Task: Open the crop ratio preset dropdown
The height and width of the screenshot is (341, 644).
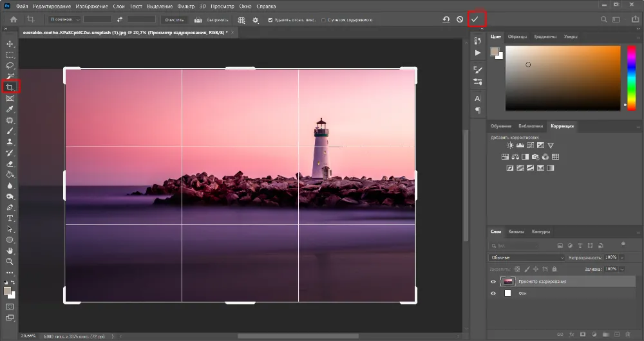Action: click(x=63, y=20)
